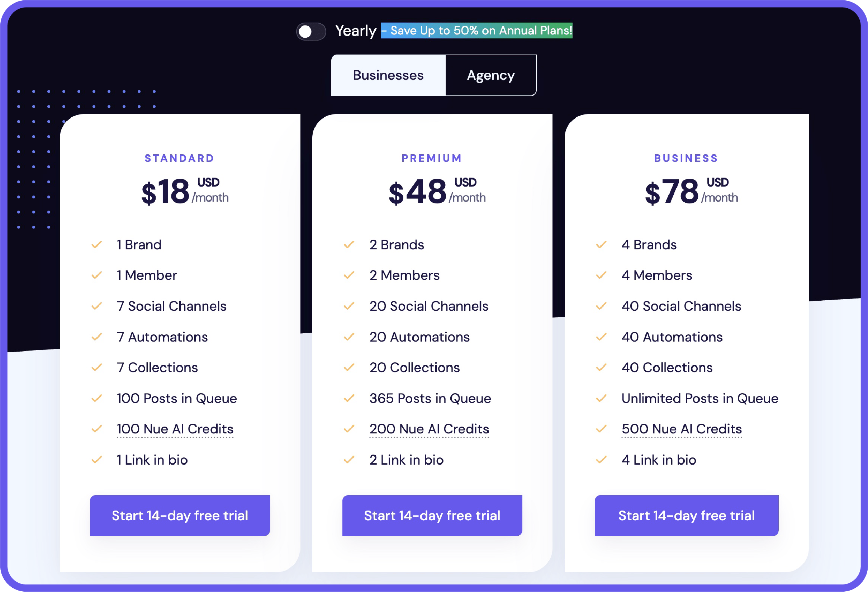Start the Premium plan 14-day free trial

432,515
